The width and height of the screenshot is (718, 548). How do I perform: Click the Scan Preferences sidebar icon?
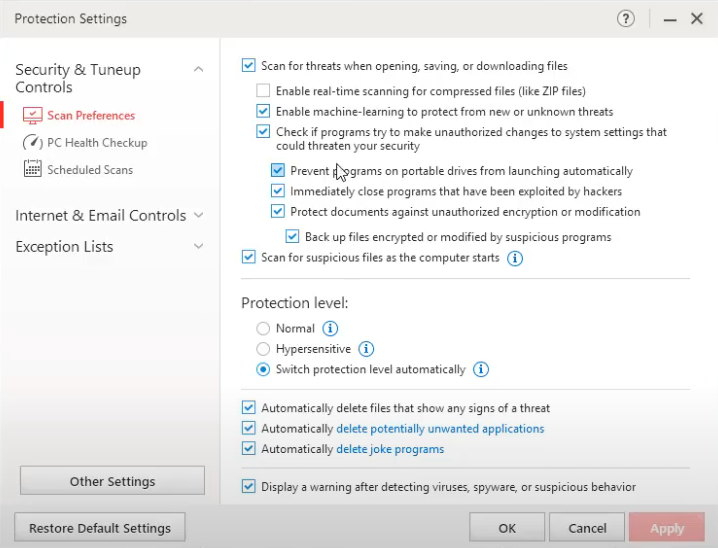click(32, 116)
